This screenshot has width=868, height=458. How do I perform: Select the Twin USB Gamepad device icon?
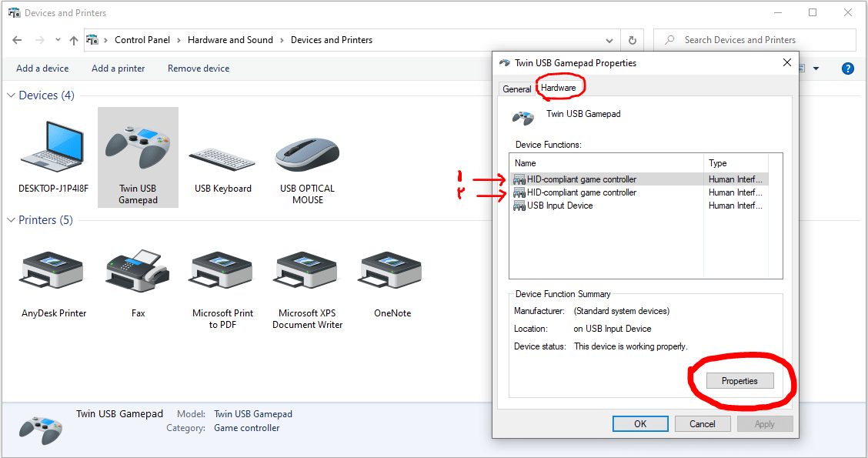(138, 146)
